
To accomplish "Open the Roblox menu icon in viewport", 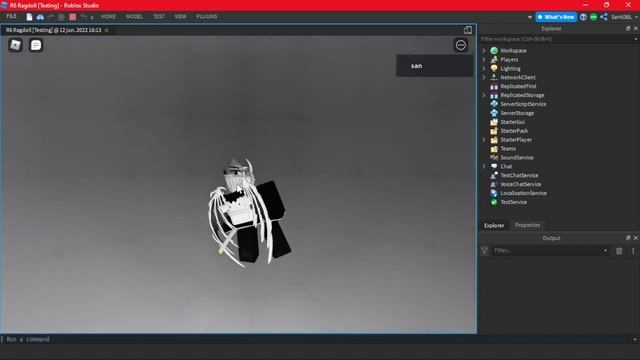I will [x=16, y=45].
